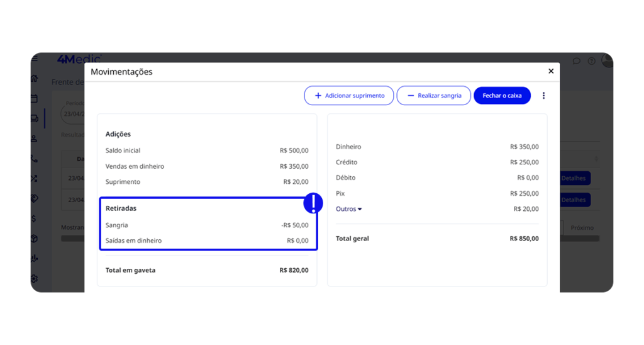This screenshot has height=345, width=644.
Task: Click the cash register monitor sidebar icon
Action: coord(35,118)
